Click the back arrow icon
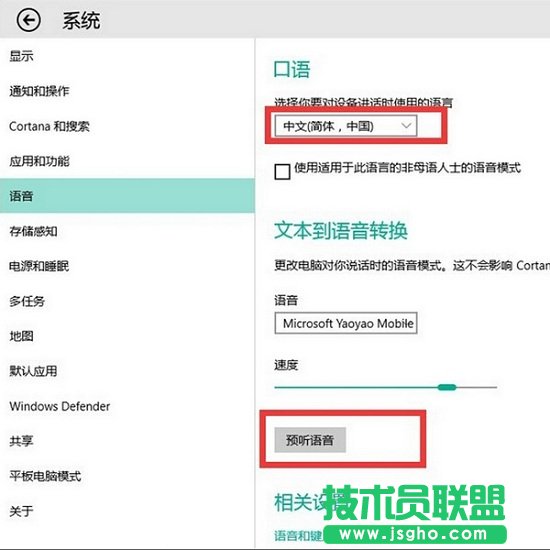The width and height of the screenshot is (550, 550). [28, 20]
